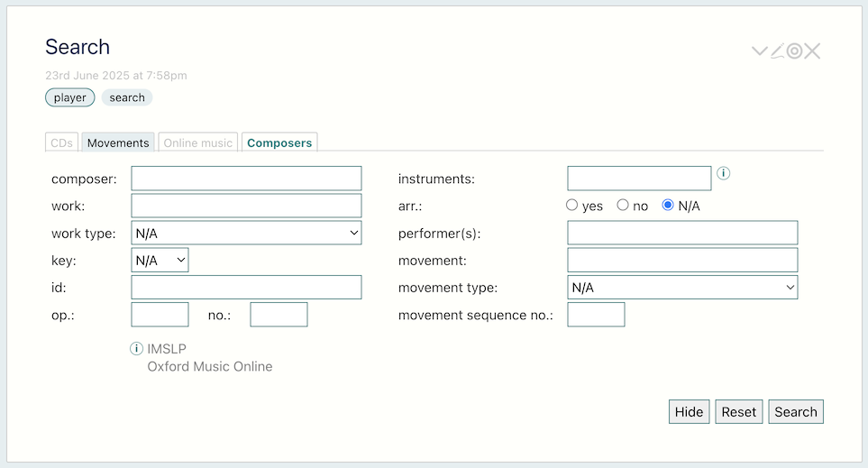
Task: Click the pencil edit icon
Action: (x=777, y=51)
